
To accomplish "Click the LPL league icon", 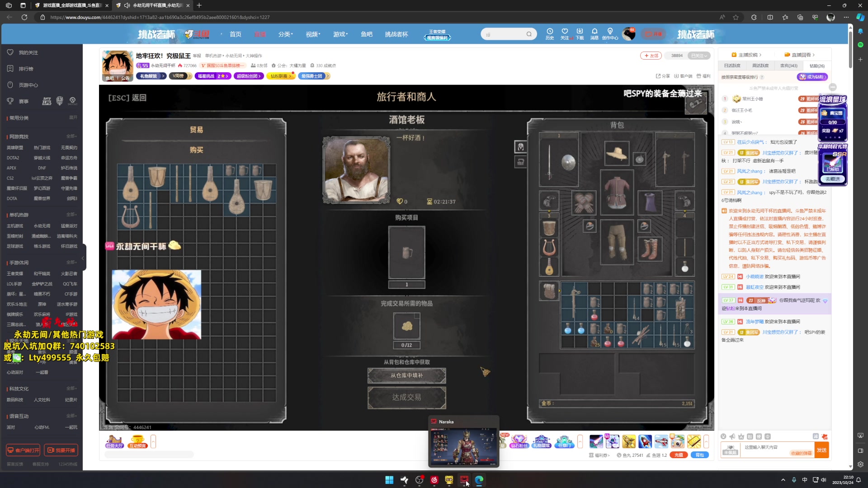I will (x=47, y=101).
